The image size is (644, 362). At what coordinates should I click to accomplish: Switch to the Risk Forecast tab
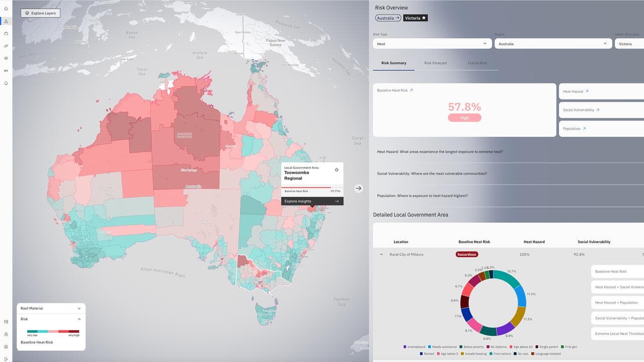435,63
